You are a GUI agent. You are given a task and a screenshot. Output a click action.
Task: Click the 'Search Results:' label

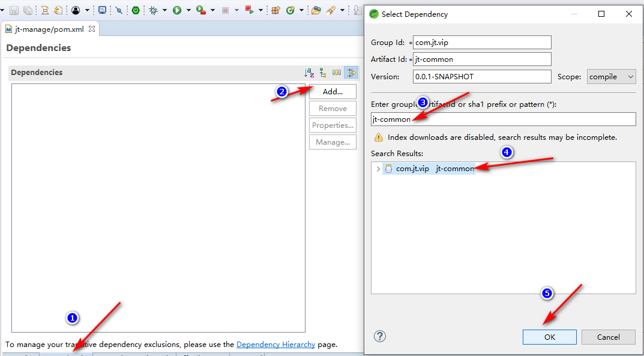(x=397, y=153)
